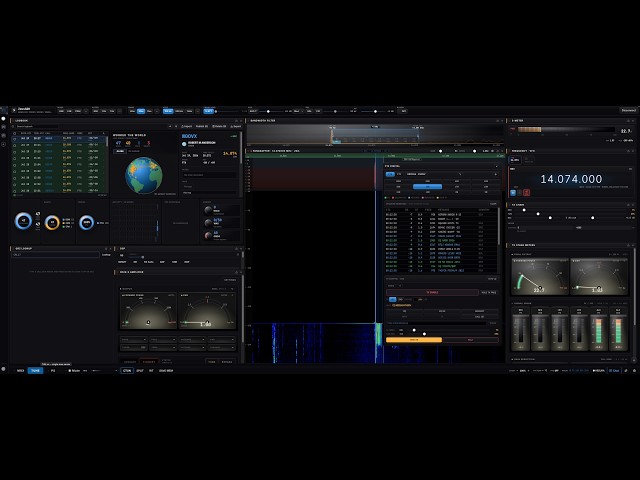
Task: Click the upper rotate icon beside first donut chart
Action: tap(38, 213)
